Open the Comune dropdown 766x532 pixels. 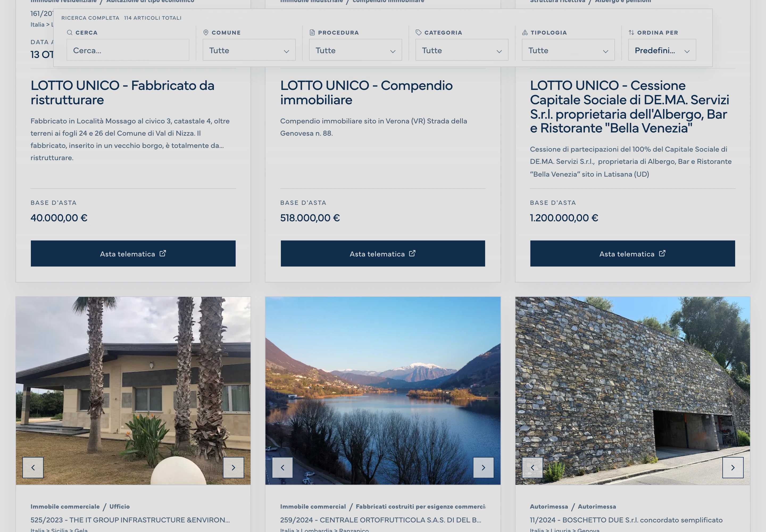click(x=249, y=50)
